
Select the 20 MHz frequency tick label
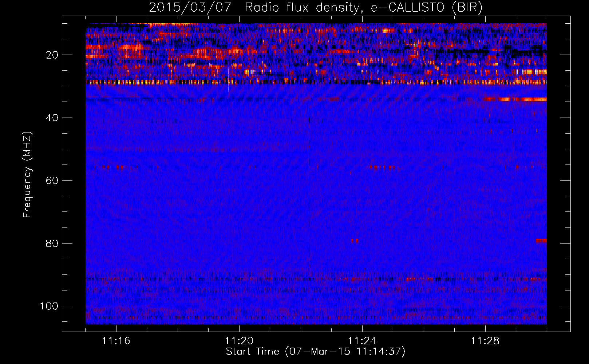pyautogui.click(x=52, y=55)
